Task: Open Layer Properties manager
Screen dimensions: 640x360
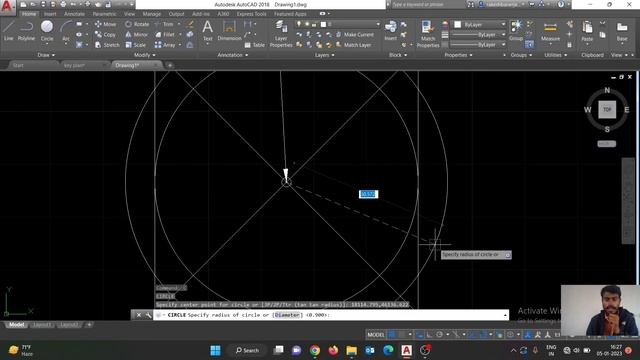Action: tap(281, 33)
